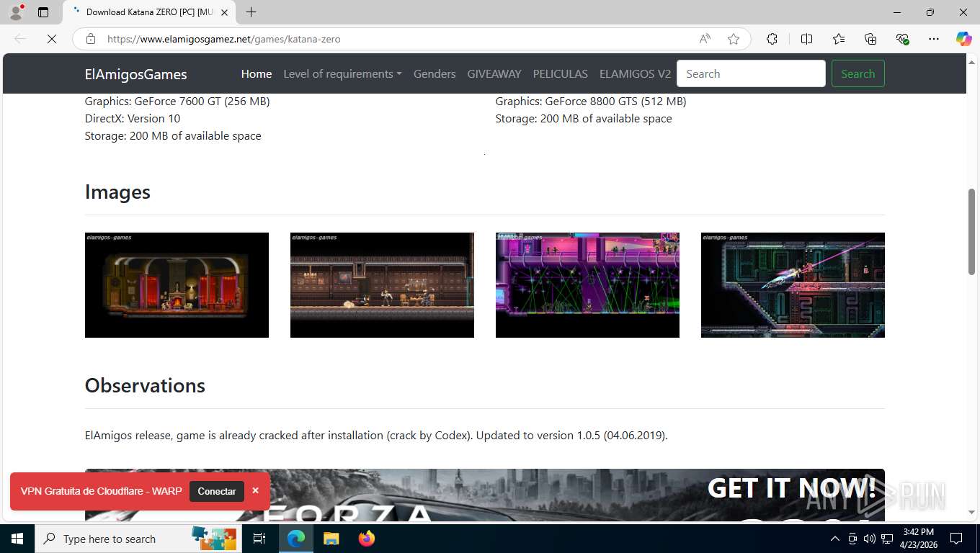Add this page to favorites
This screenshot has height=553, width=980.
pos(733,39)
